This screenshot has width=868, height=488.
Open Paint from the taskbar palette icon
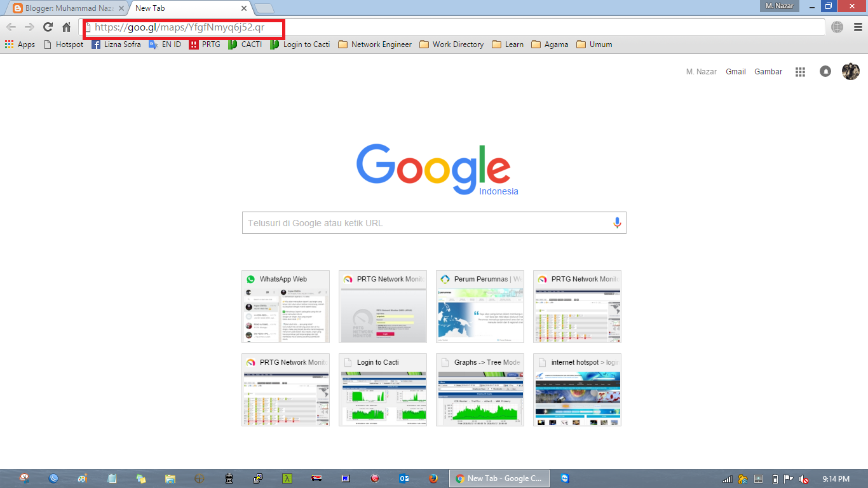point(83,478)
